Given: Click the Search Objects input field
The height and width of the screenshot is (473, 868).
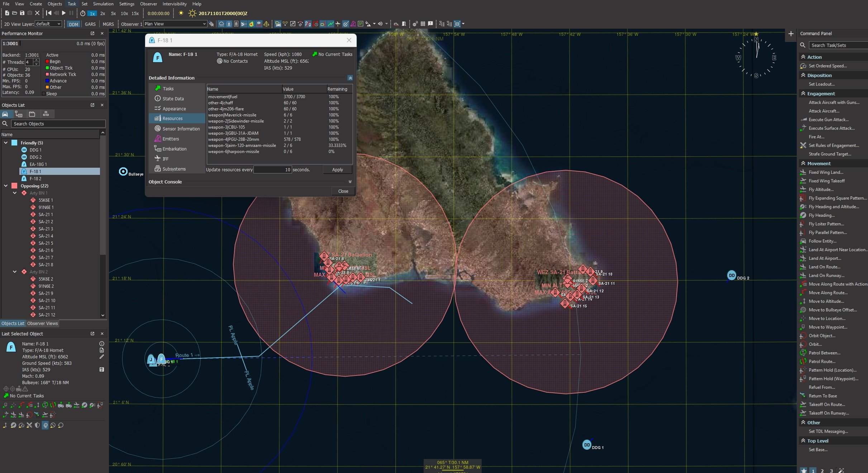Looking at the screenshot, I should point(58,124).
